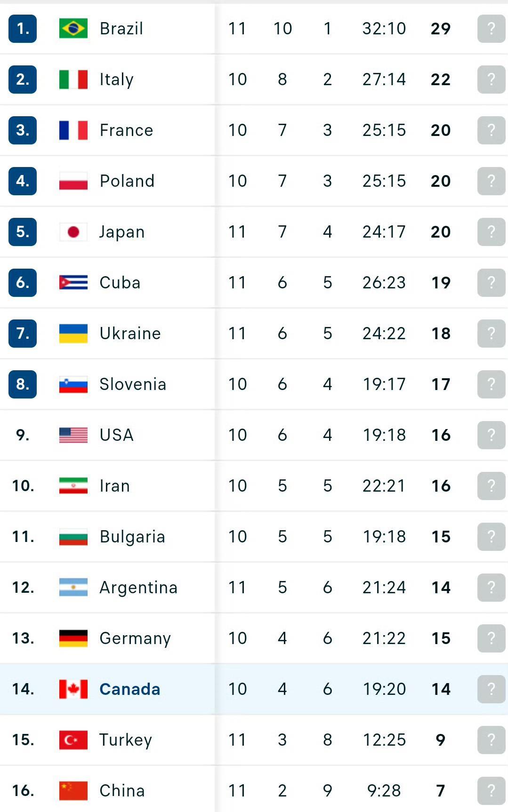The height and width of the screenshot is (812, 508).
Task: Open the Ukraine team link
Action: (x=130, y=334)
